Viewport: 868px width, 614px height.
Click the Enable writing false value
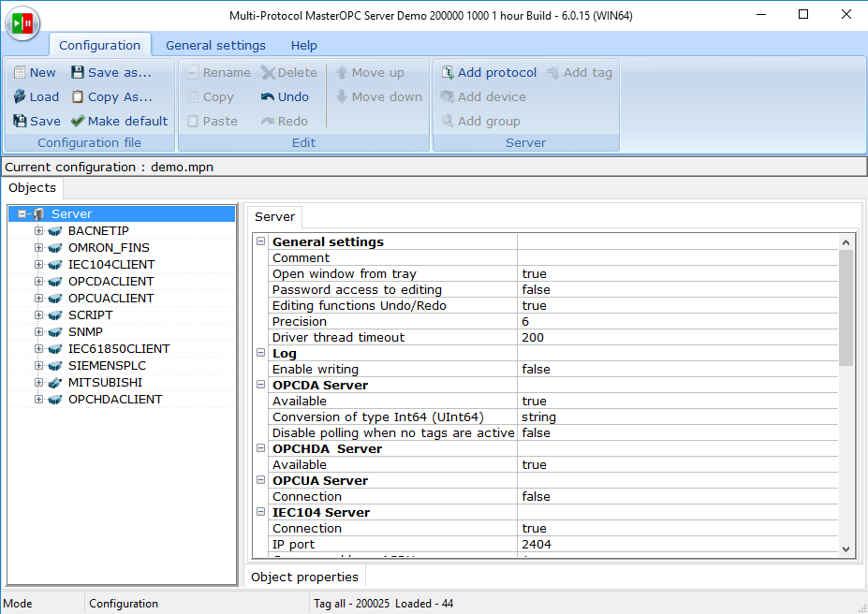pos(536,370)
